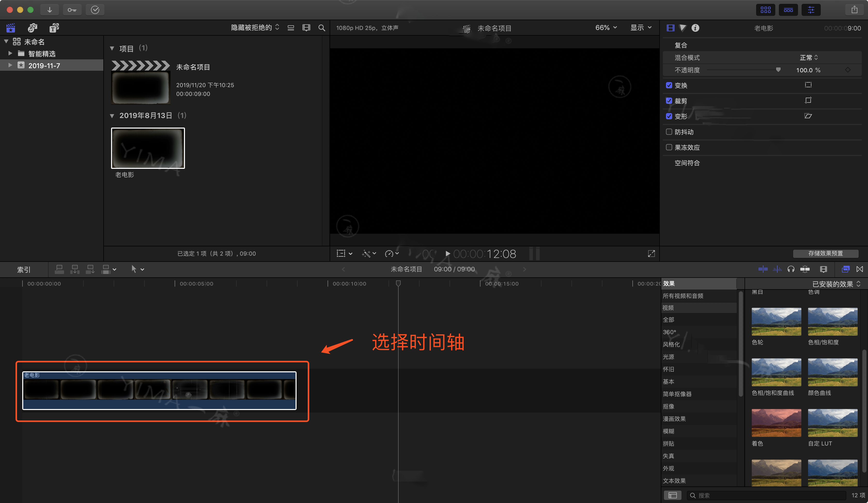Click the 存储效果预置 button
Image resolution: width=868 pixels, height=503 pixels.
(825, 253)
